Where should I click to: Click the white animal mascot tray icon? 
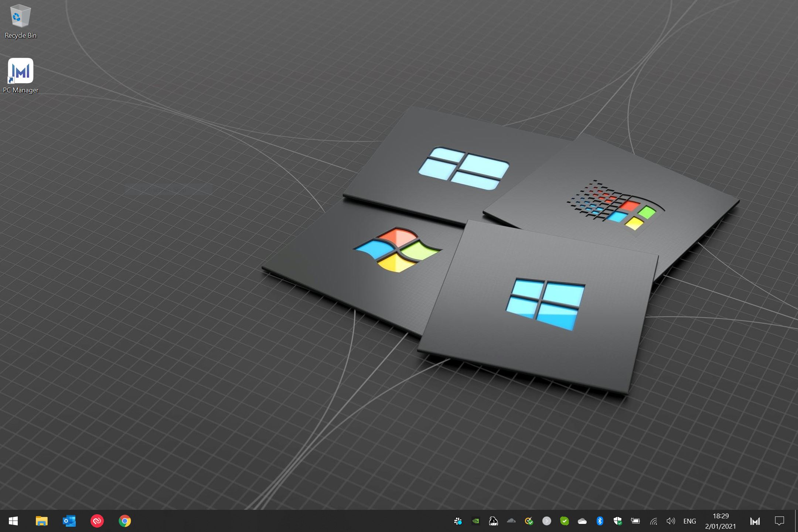pos(494,521)
